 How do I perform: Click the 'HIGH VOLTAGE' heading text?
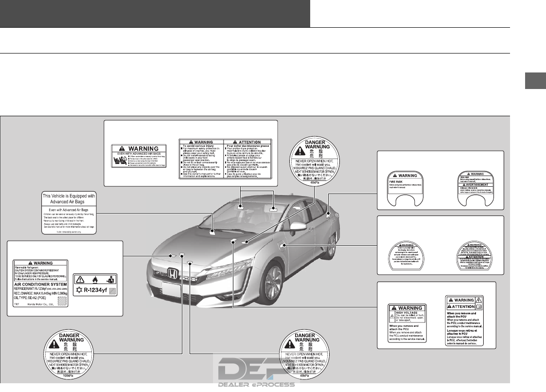click(x=406, y=313)
